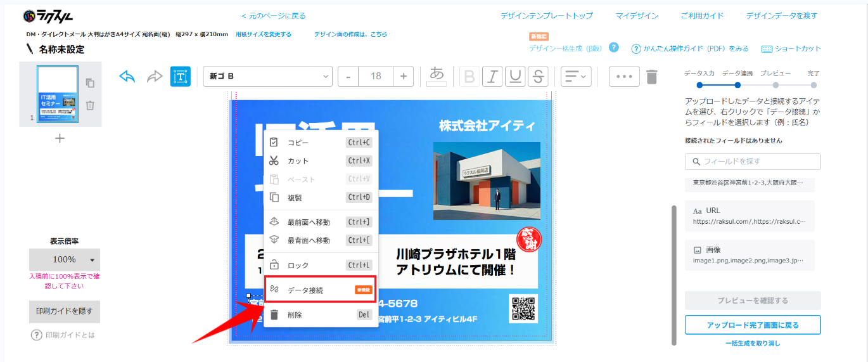Open the 100% zoom level dropdown
The width and height of the screenshot is (868, 362).
coord(65,259)
